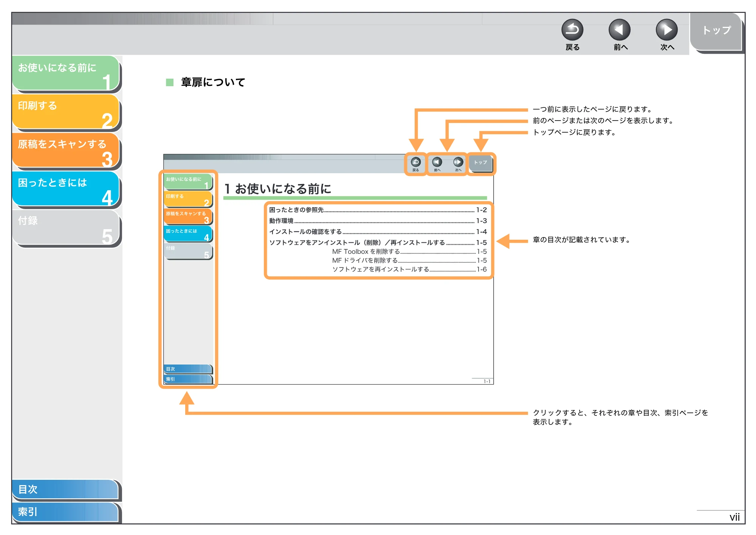Image resolution: width=756 pixels, height=535 pixels.
Task: Open ソフトウェアを再インストールする entry 1-6
Action: pyautogui.click(x=409, y=270)
